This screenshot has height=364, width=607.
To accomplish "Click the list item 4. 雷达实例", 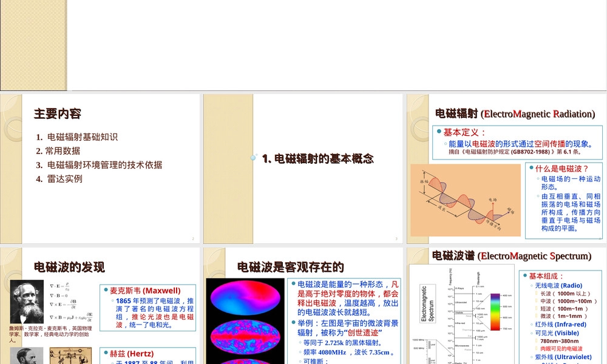I will pyautogui.click(x=59, y=179).
